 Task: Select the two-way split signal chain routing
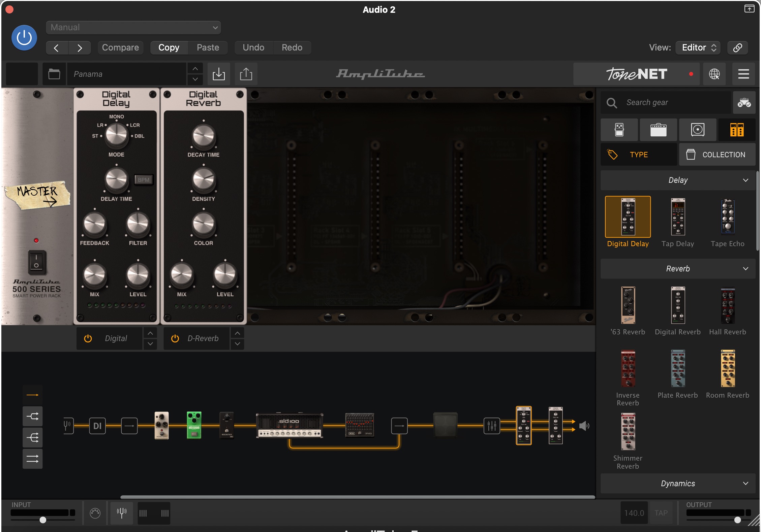pyautogui.click(x=33, y=417)
